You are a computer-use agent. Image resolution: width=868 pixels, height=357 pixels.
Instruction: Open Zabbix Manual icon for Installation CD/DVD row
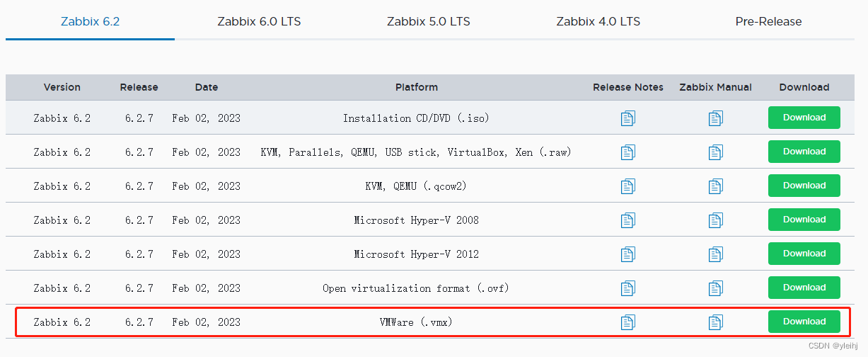point(715,118)
